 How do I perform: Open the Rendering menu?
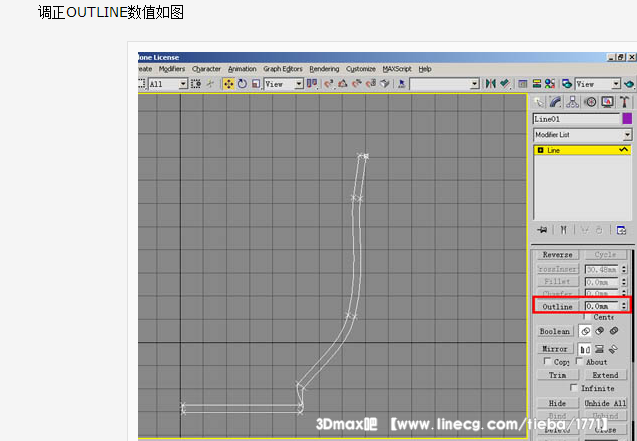[324, 69]
